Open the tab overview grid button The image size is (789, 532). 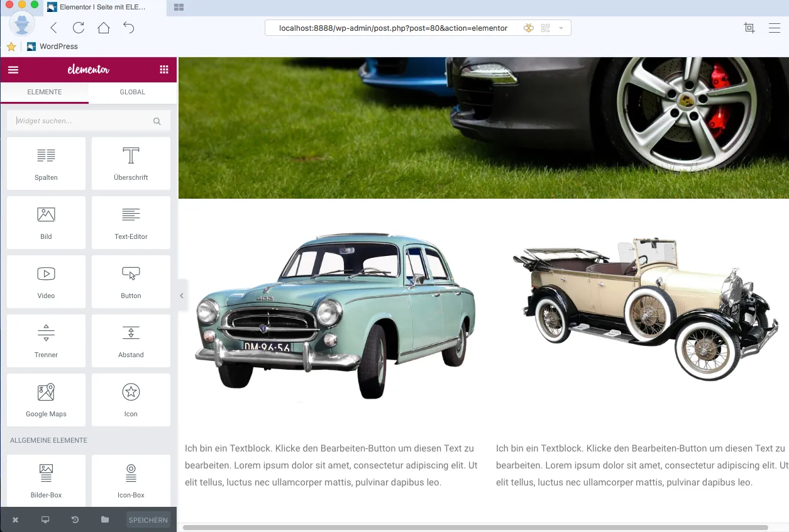point(179,7)
